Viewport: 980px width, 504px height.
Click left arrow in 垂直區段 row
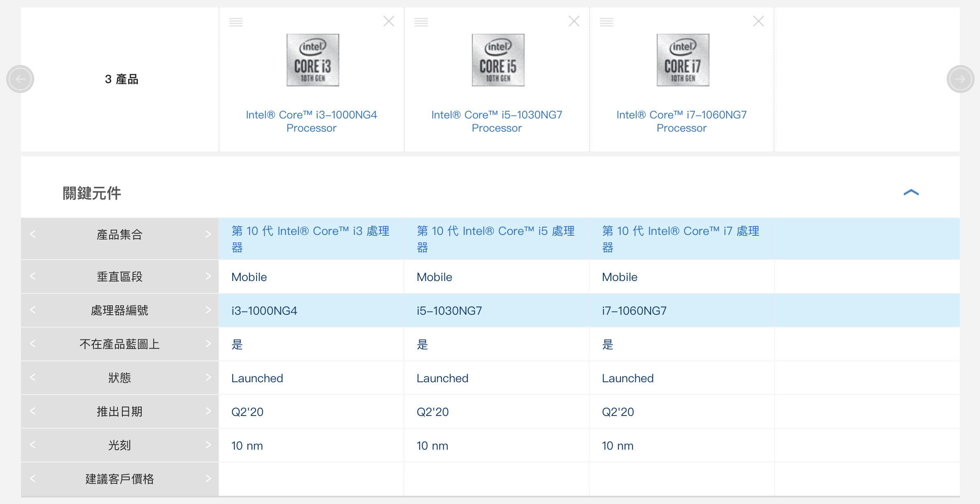(33, 276)
